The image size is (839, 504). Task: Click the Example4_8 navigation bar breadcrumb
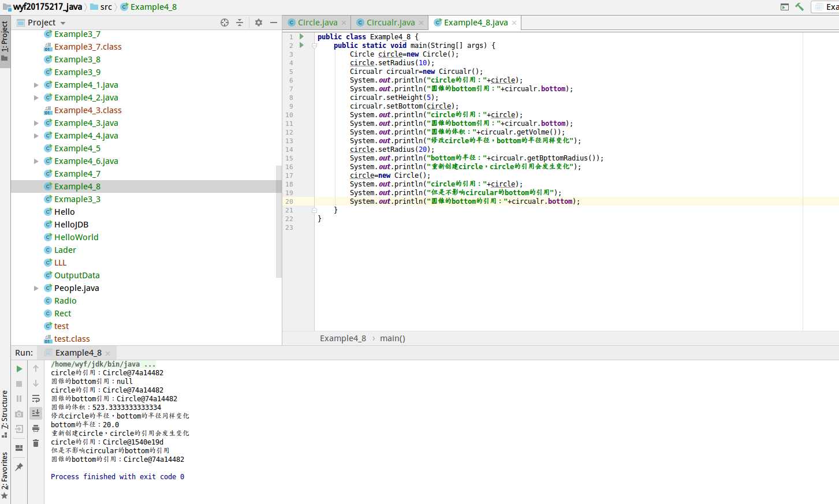(x=148, y=7)
